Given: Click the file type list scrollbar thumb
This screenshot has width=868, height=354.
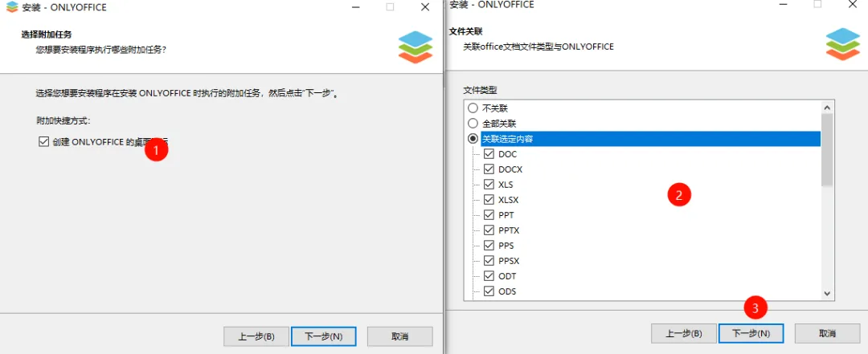Looking at the screenshot, I should pyautogui.click(x=827, y=150).
